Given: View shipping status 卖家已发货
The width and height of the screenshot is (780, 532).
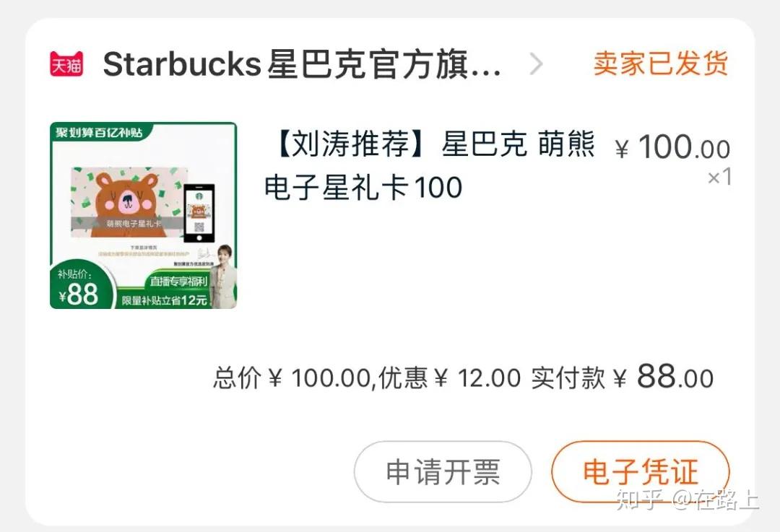Looking at the screenshot, I should pyautogui.click(x=661, y=63).
